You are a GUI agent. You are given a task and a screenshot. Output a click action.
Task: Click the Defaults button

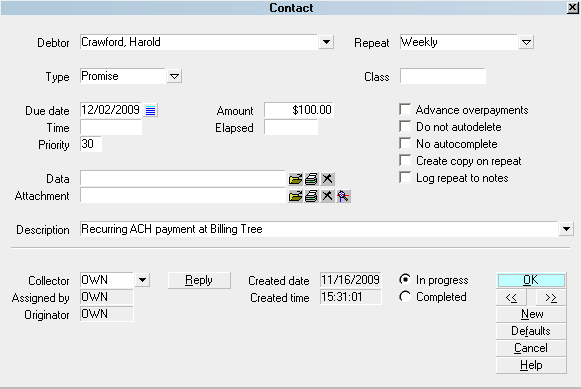(x=531, y=331)
